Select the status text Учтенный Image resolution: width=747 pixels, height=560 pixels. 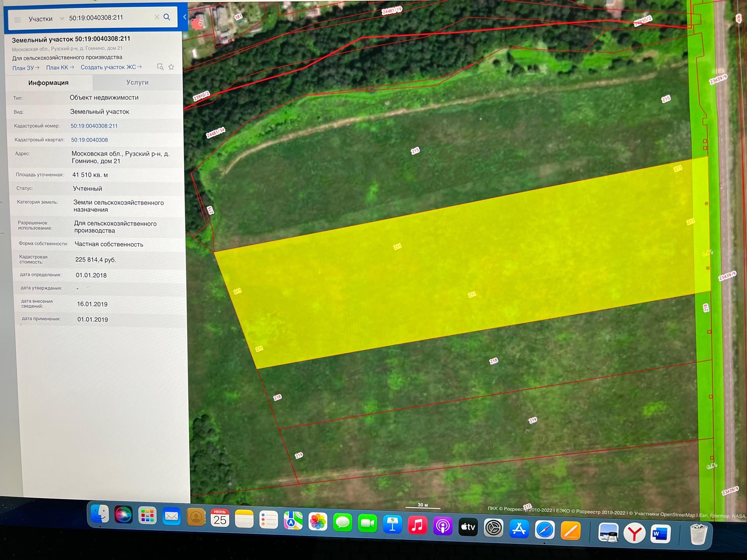tap(88, 189)
